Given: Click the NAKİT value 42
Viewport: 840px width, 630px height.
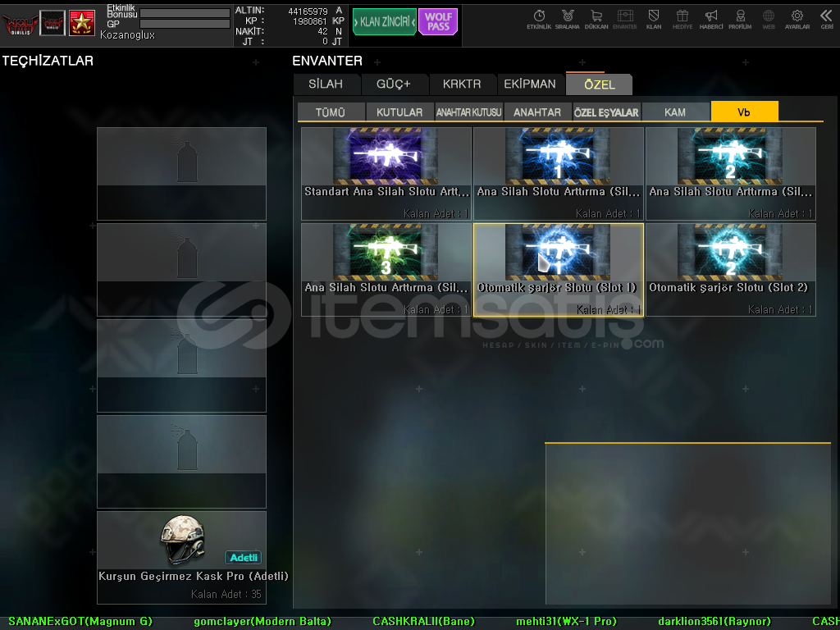Looking at the screenshot, I should 322,32.
